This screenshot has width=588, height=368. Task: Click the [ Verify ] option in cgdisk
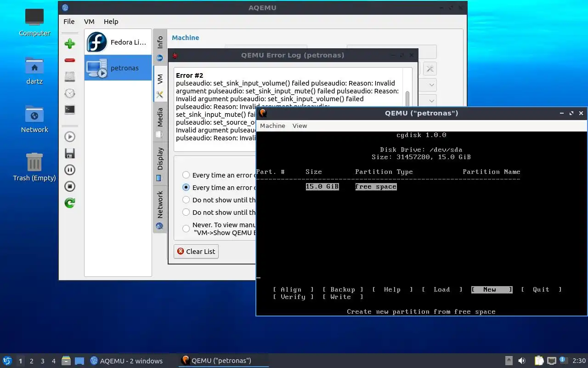(x=293, y=297)
